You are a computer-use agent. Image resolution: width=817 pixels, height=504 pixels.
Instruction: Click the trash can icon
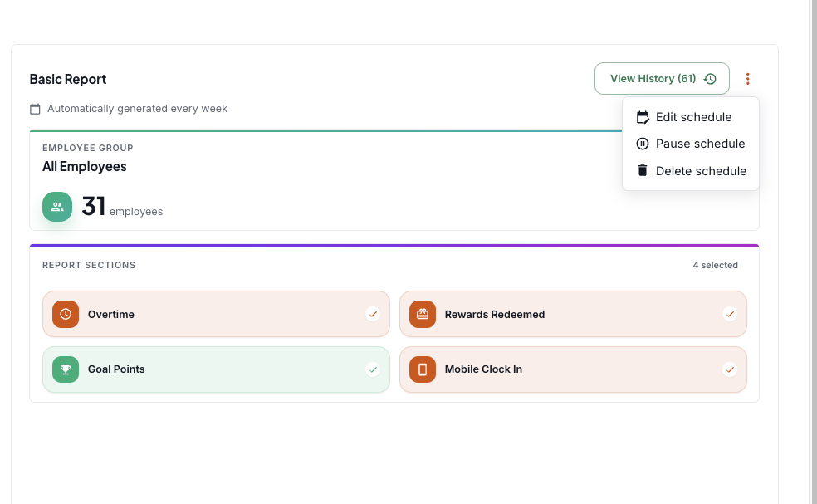pos(643,170)
